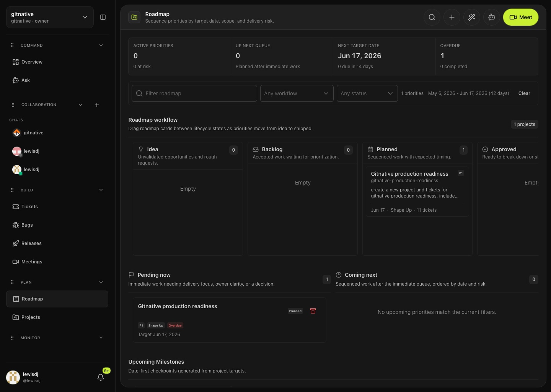551x392 pixels.
Task: Open the magic wand AI tool
Action: [472, 17]
